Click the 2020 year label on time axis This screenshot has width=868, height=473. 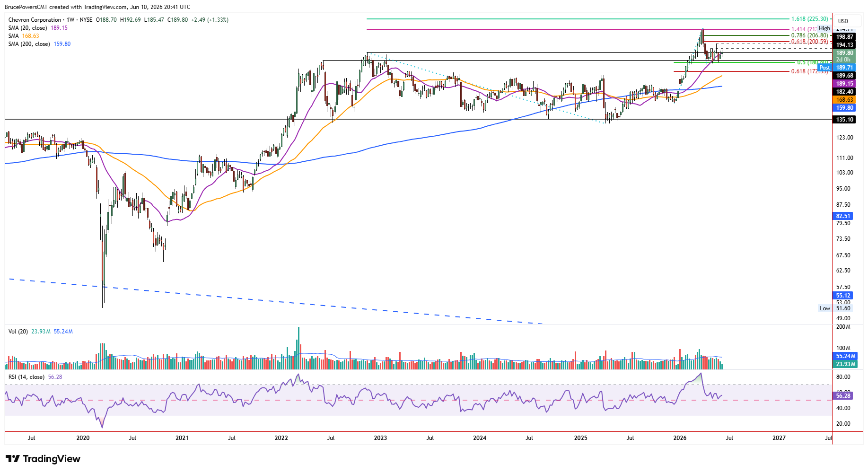pyautogui.click(x=83, y=438)
